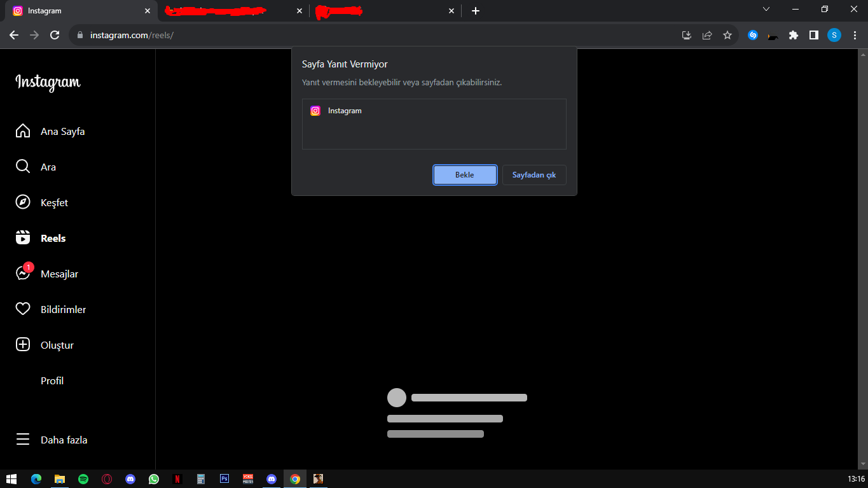
Task: Click the padlock site info icon
Action: pos(80,35)
